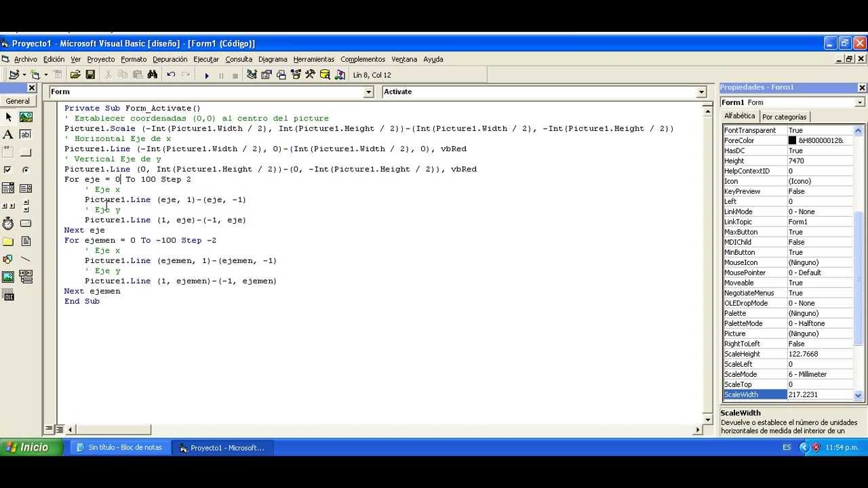This screenshot has height=488, width=868.
Task: Select the Line control tool
Action: tap(26, 259)
